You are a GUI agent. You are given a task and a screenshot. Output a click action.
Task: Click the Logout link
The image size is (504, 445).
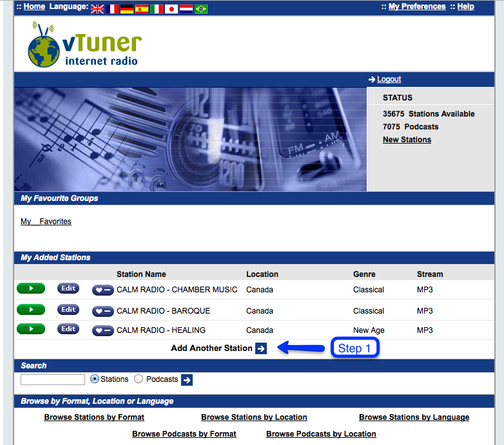tap(389, 79)
